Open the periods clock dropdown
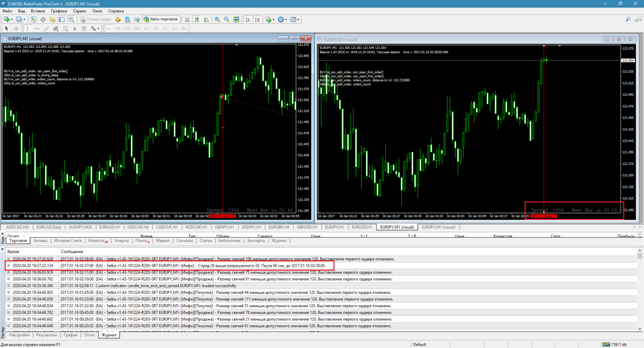644x348 pixels. tap(283, 19)
